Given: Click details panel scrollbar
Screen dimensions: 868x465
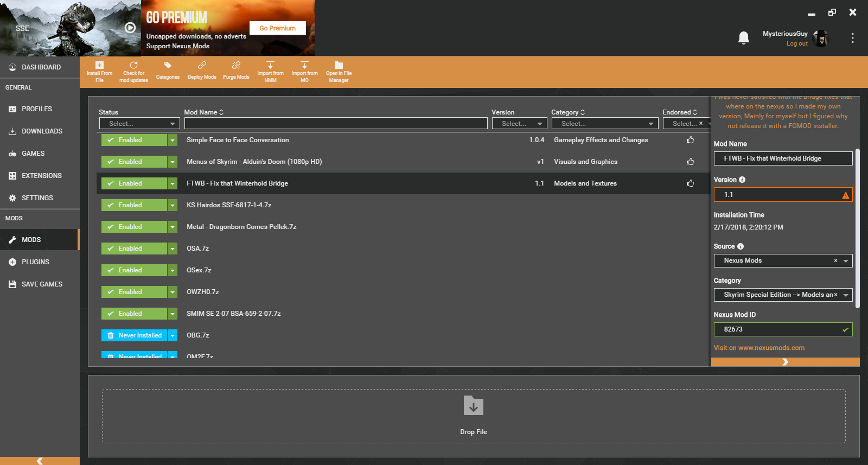Looking at the screenshot, I should tap(858, 228).
